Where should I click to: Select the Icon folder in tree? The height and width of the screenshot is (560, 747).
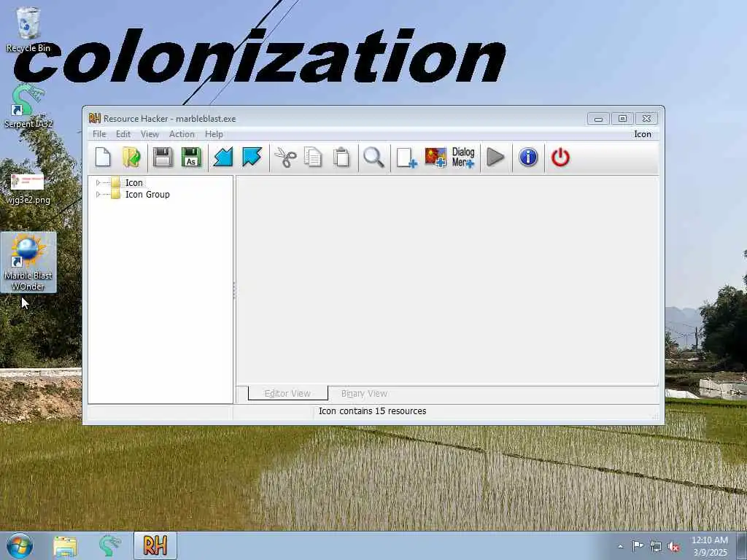tap(134, 182)
